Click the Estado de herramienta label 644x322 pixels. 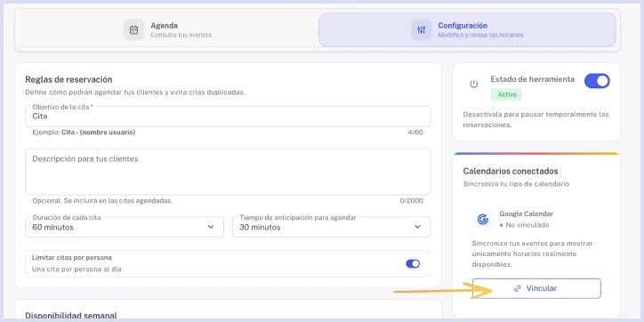[532, 79]
